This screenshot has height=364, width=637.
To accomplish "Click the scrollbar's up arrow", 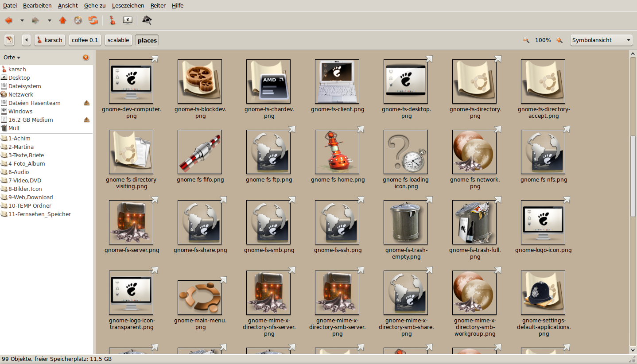I will pyautogui.click(x=633, y=54).
